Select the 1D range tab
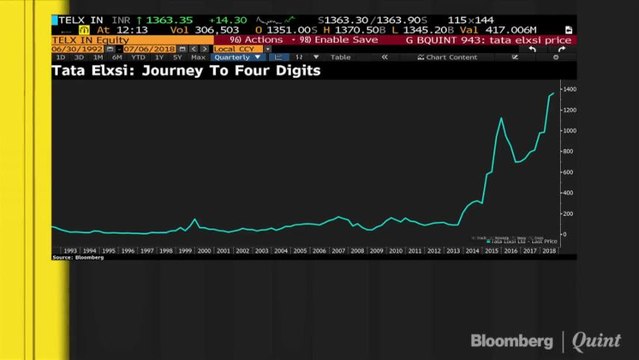Screen dimensions: 639x360 60,57
